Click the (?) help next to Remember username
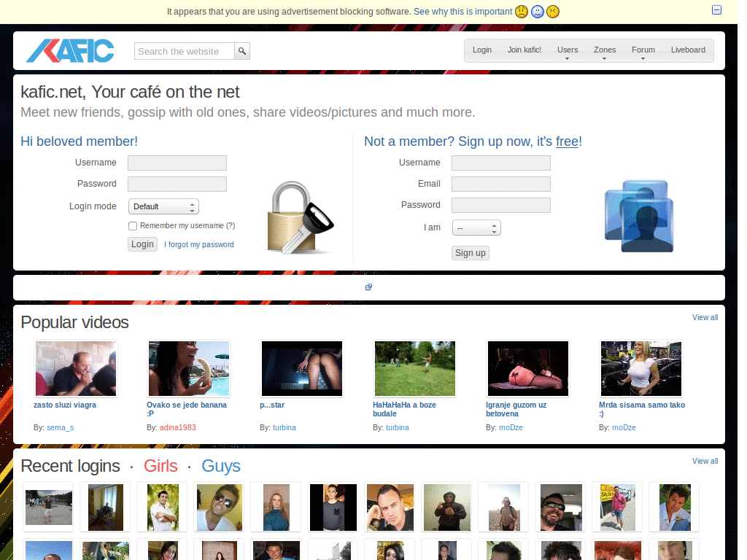This screenshot has height=560, width=747. pos(231,226)
